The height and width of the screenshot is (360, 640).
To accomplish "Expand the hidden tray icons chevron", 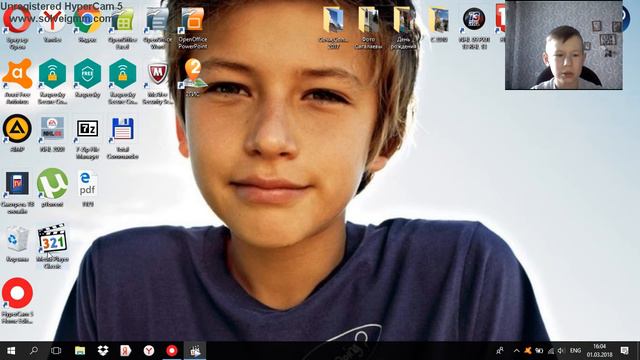I will pos(516,351).
